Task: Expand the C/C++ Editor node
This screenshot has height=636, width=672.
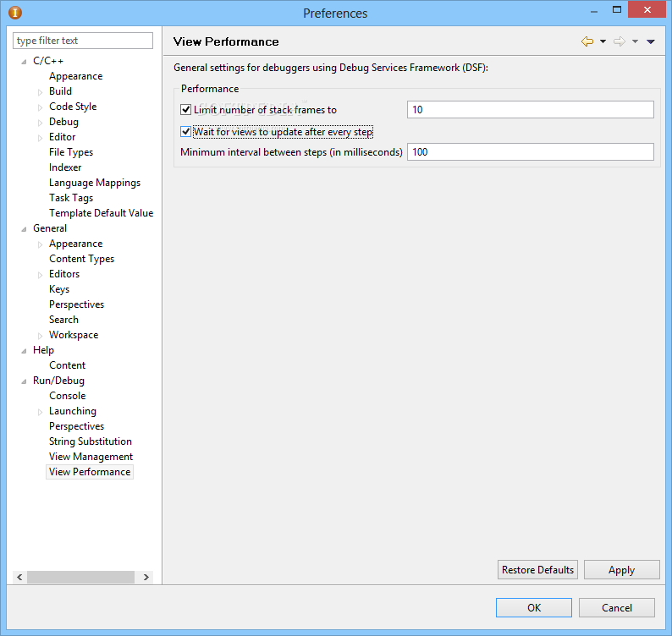Action: click(40, 138)
